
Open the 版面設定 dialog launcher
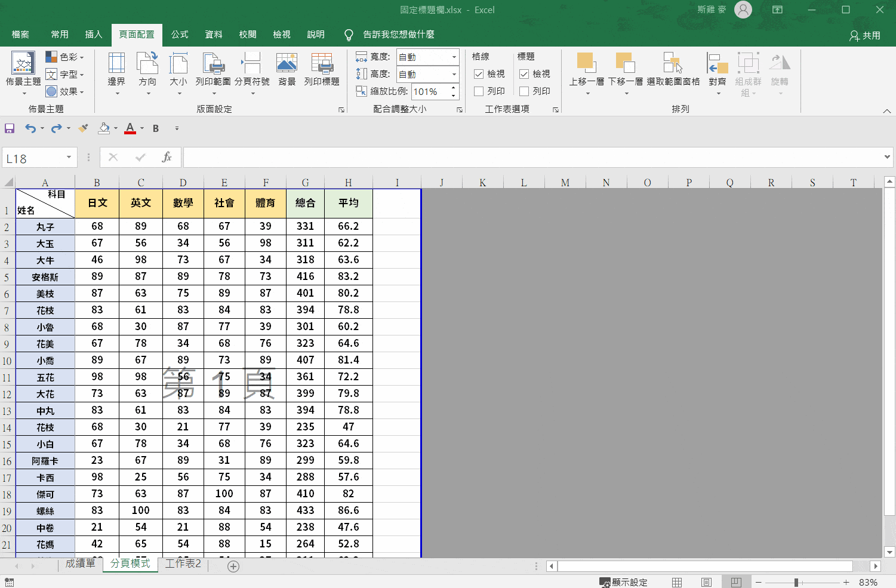pyautogui.click(x=341, y=109)
